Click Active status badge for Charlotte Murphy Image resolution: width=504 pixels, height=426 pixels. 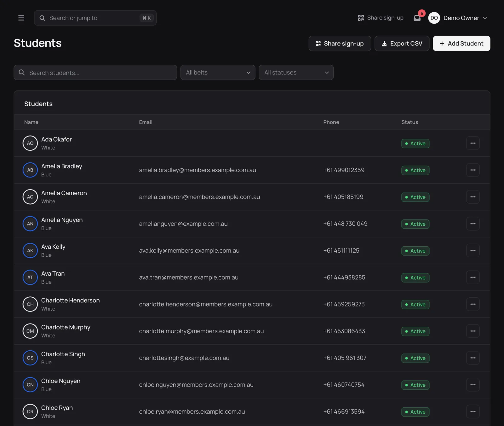coord(415,331)
